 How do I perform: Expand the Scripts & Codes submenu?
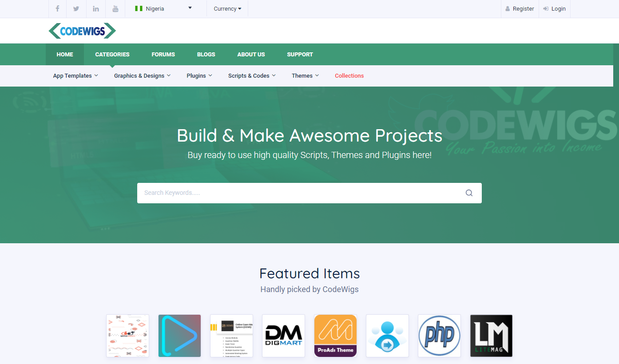252,76
